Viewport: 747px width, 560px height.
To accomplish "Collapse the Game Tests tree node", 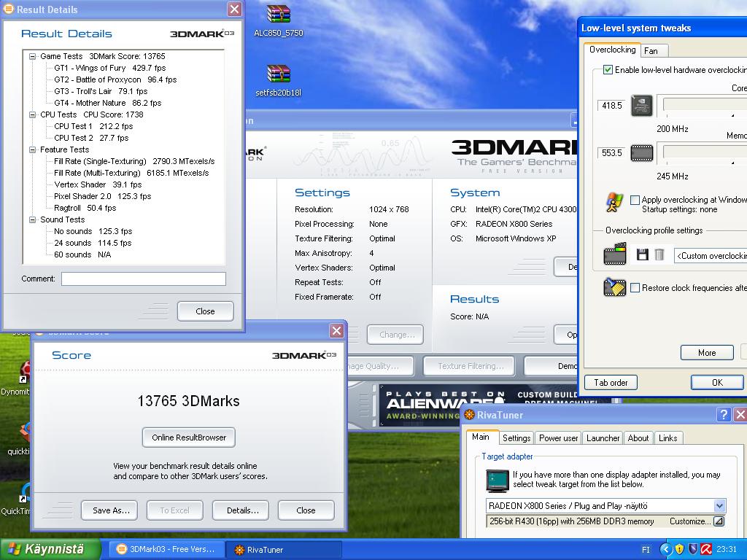I will pyautogui.click(x=32, y=56).
